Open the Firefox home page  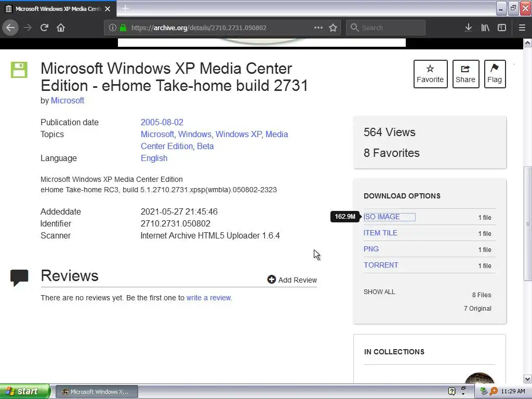(61, 28)
